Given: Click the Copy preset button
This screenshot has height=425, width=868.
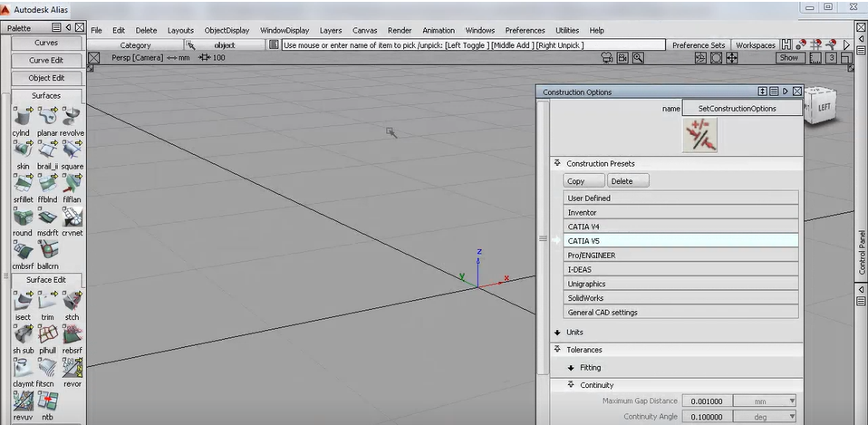Looking at the screenshot, I should [x=584, y=181].
